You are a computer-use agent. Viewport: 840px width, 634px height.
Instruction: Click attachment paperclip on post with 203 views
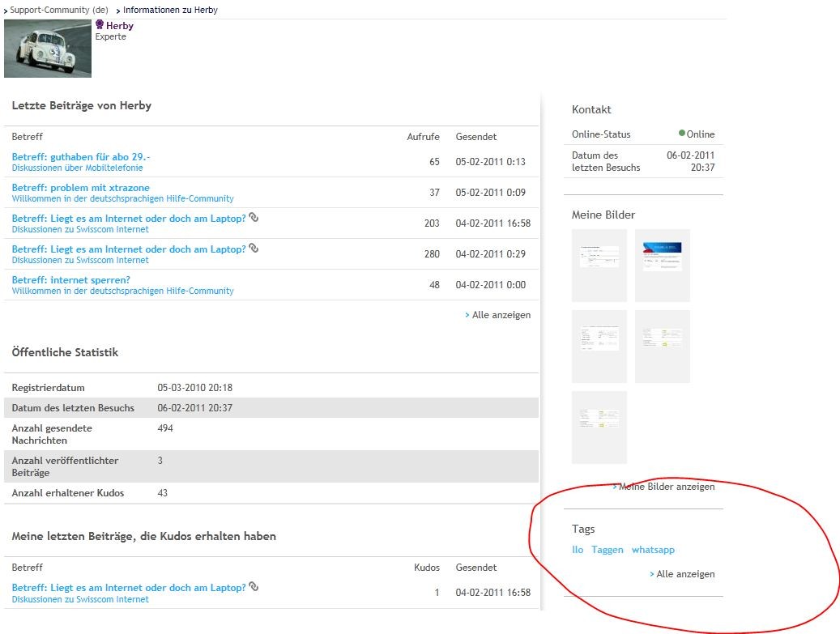254,218
